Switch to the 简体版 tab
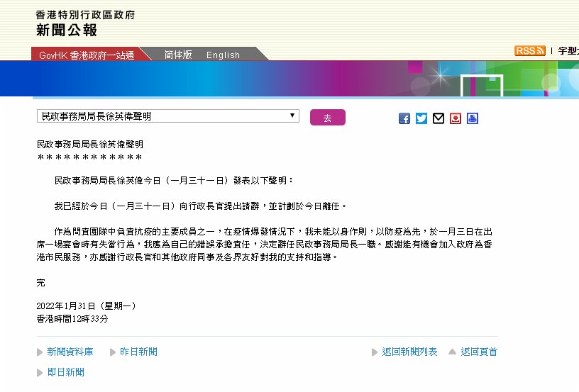 177,55
